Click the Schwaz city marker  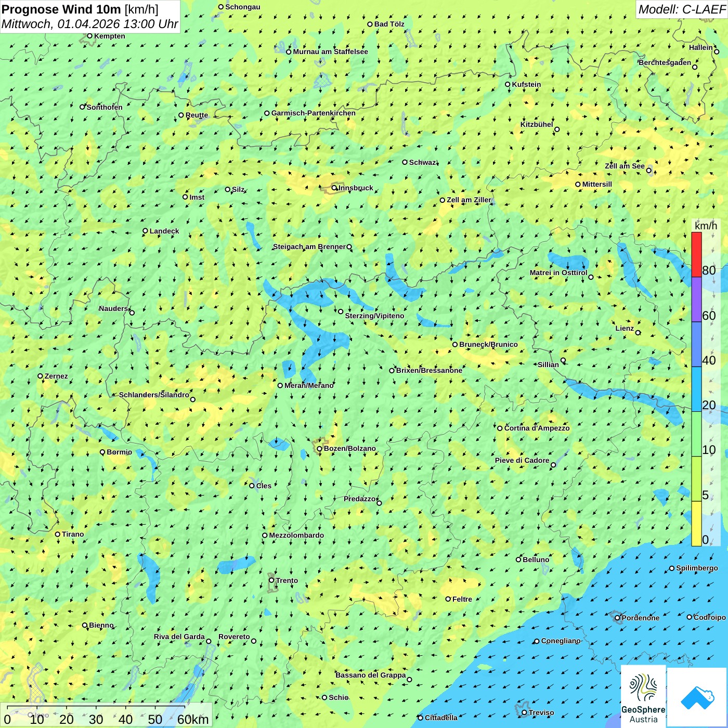tap(405, 162)
